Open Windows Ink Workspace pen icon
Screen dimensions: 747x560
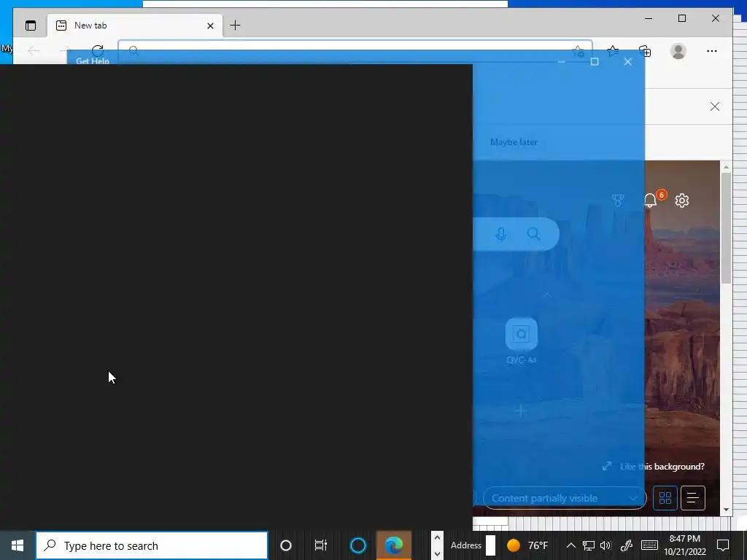pos(627,545)
